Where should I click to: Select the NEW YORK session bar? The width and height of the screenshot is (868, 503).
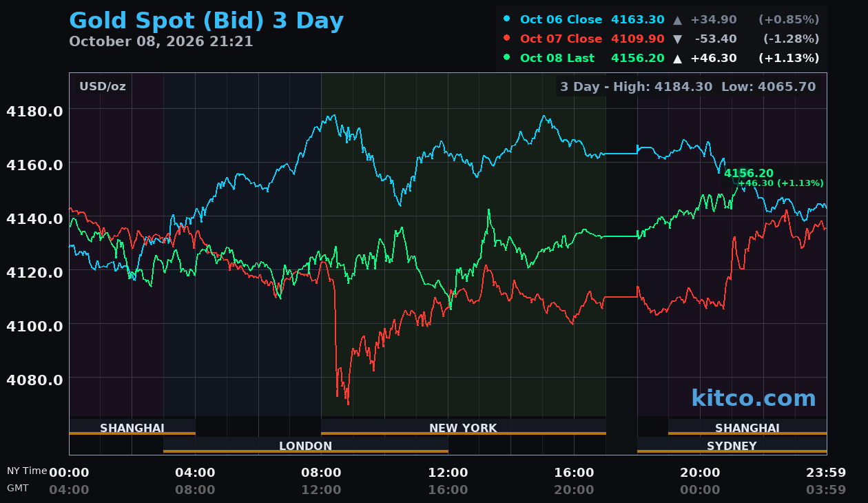click(463, 427)
